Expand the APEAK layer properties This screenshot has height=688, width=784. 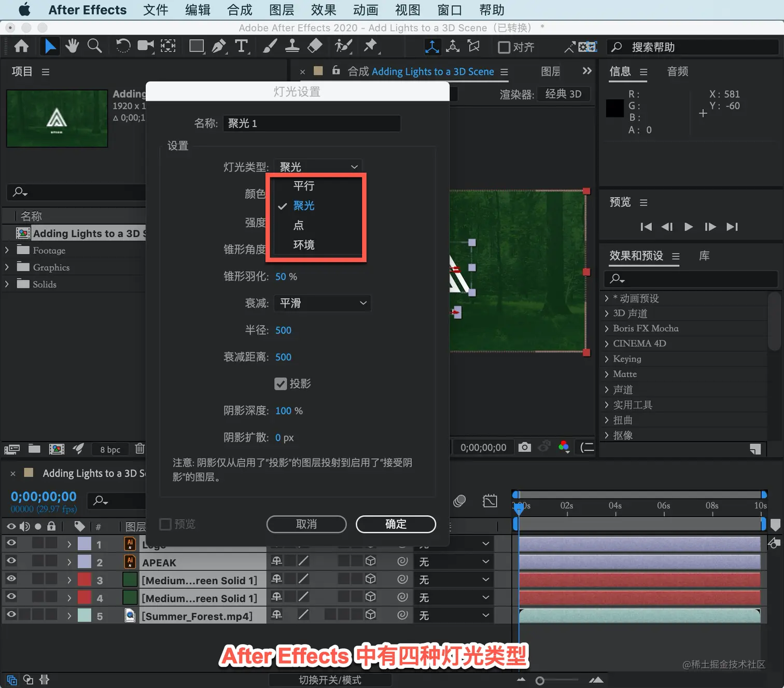coord(69,562)
